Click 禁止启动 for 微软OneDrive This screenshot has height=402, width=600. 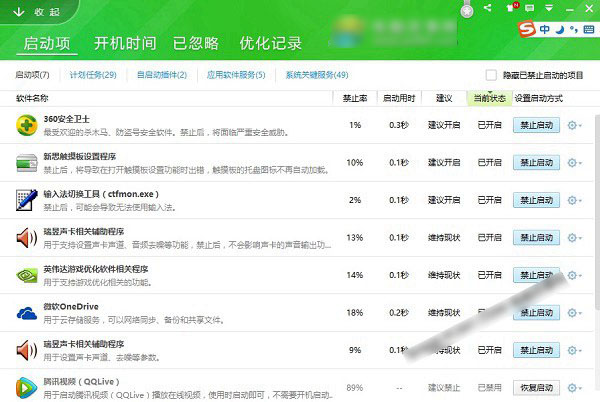536,312
